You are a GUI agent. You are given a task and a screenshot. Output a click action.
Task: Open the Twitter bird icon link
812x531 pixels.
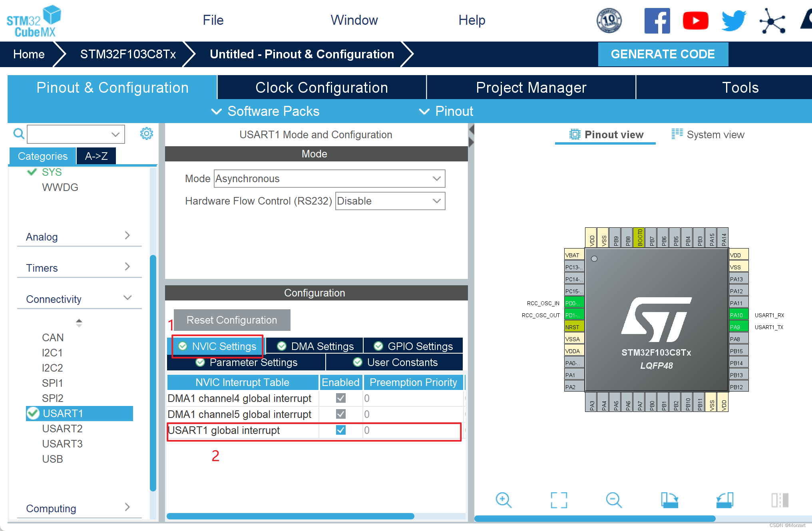point(734,21)
